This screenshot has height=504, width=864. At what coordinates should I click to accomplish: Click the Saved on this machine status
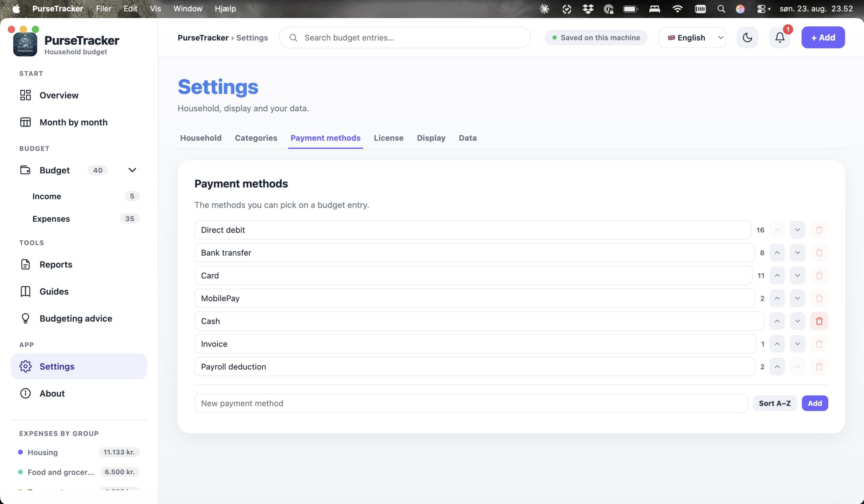[596, 37]
